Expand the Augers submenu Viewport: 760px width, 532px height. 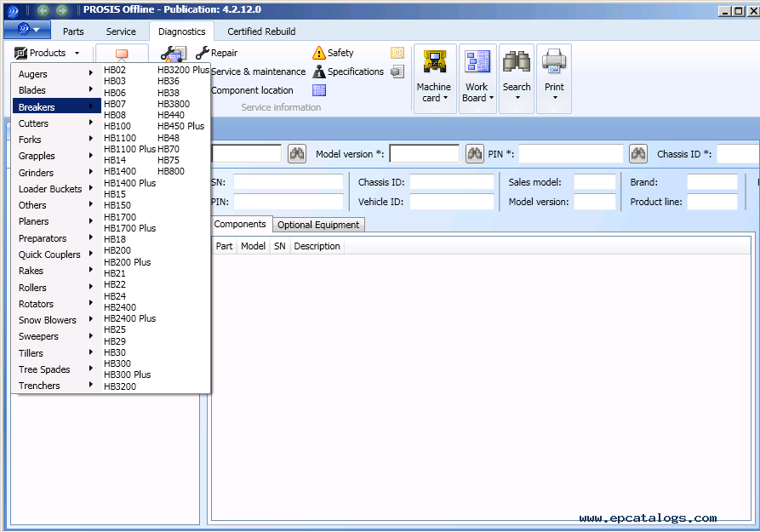pos(57,74)
